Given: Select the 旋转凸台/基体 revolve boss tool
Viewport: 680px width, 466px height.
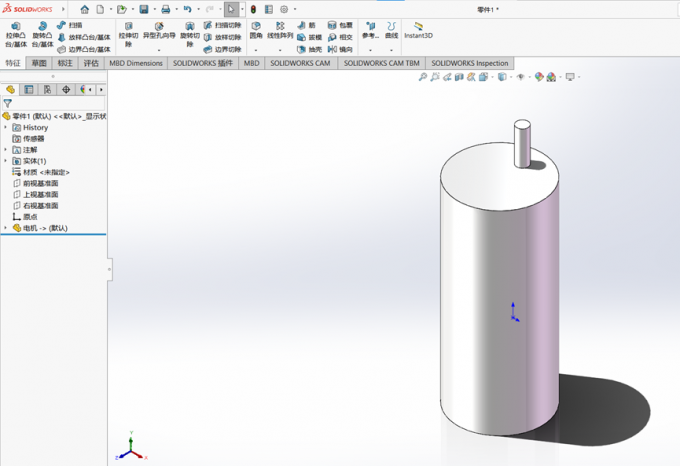Looking at the screenshot, I should 42,35.
